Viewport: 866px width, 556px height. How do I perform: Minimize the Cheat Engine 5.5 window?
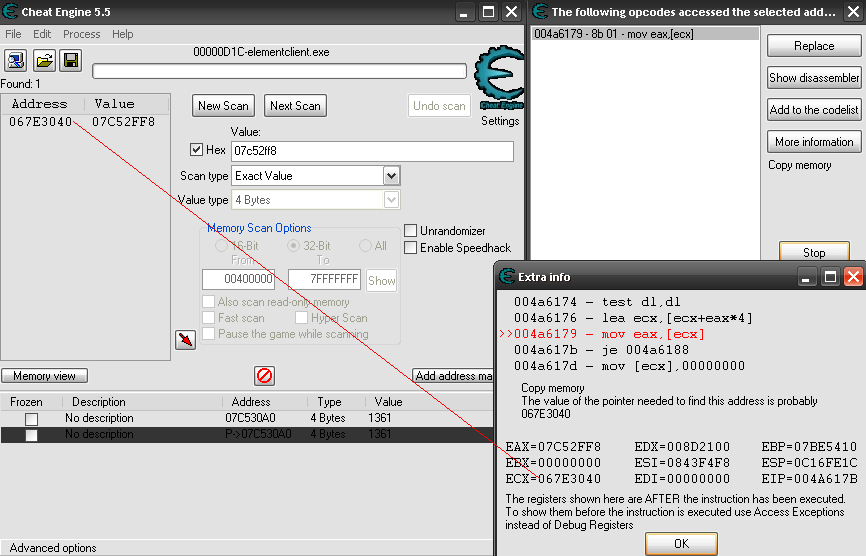tap(464, 12)
